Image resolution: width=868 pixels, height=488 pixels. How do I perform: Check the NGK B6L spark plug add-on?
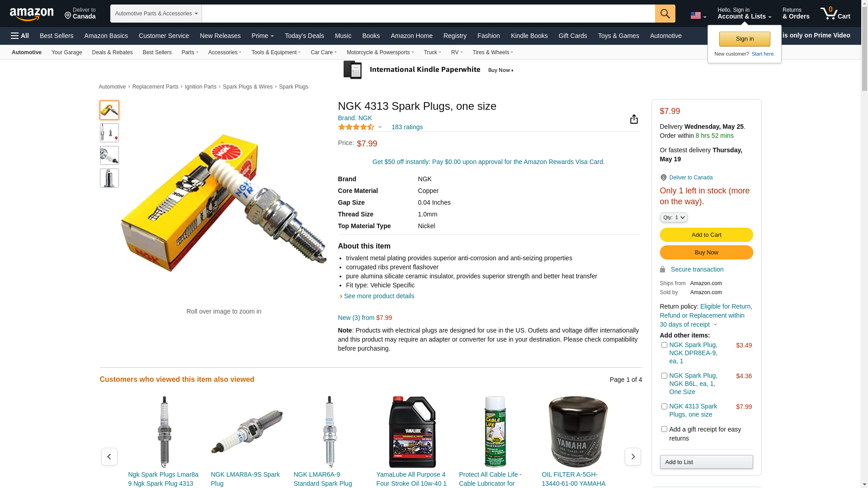tap(664, 375)
